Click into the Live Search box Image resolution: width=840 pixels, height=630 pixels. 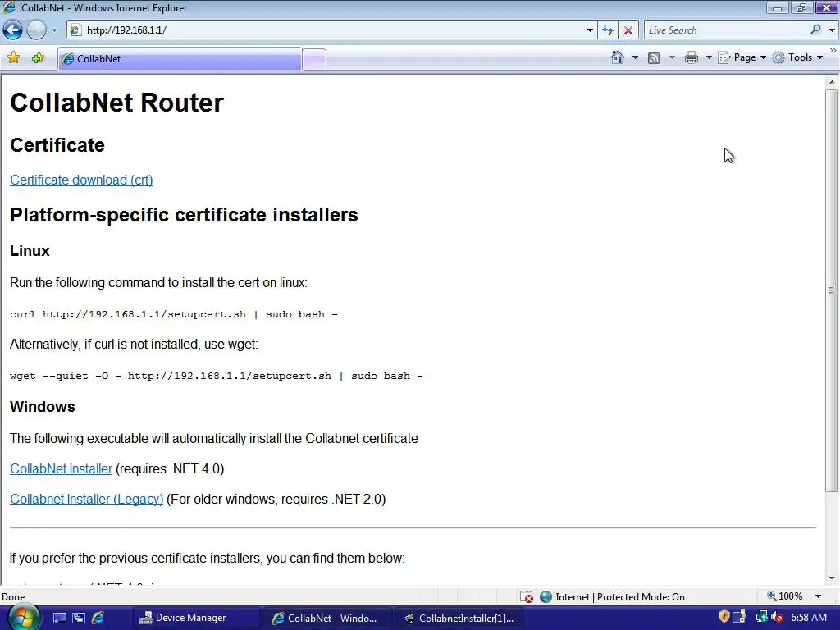coord(726,30)
